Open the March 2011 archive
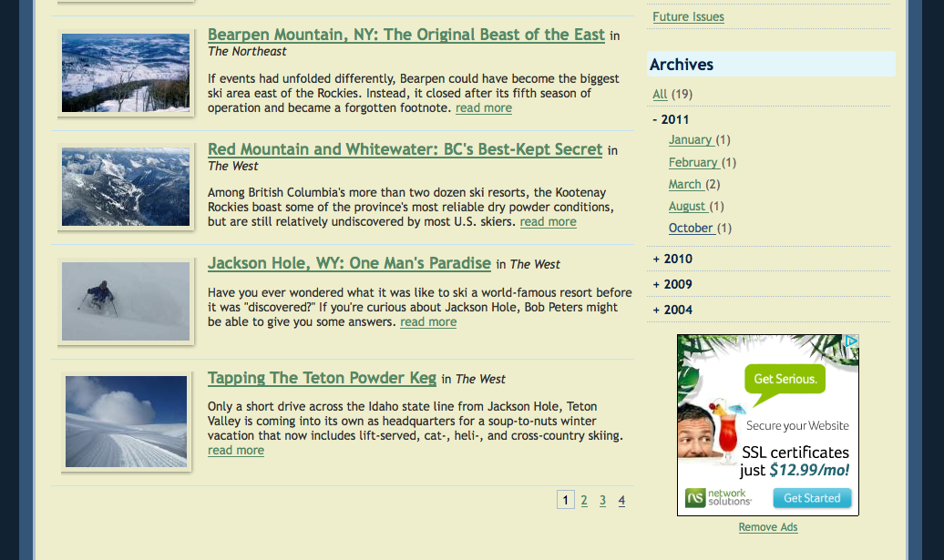 685,184
